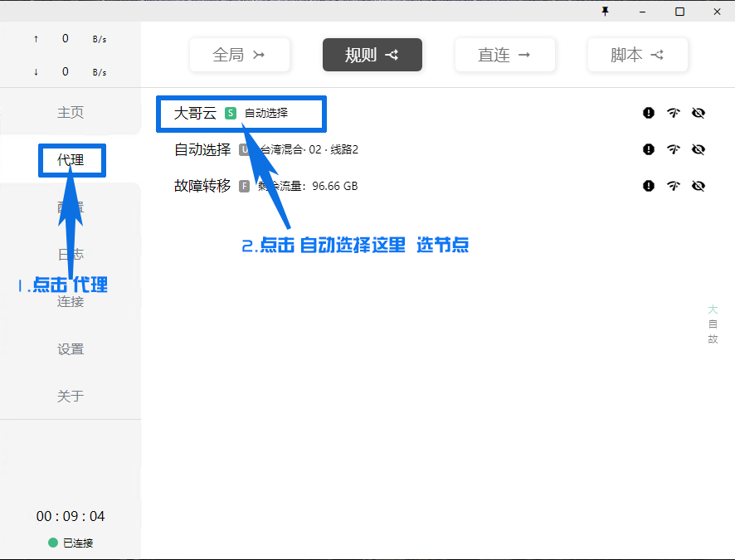735x560 pixels.
Task: Jump to group via 大 index marker
Action: tap(713, 309)
